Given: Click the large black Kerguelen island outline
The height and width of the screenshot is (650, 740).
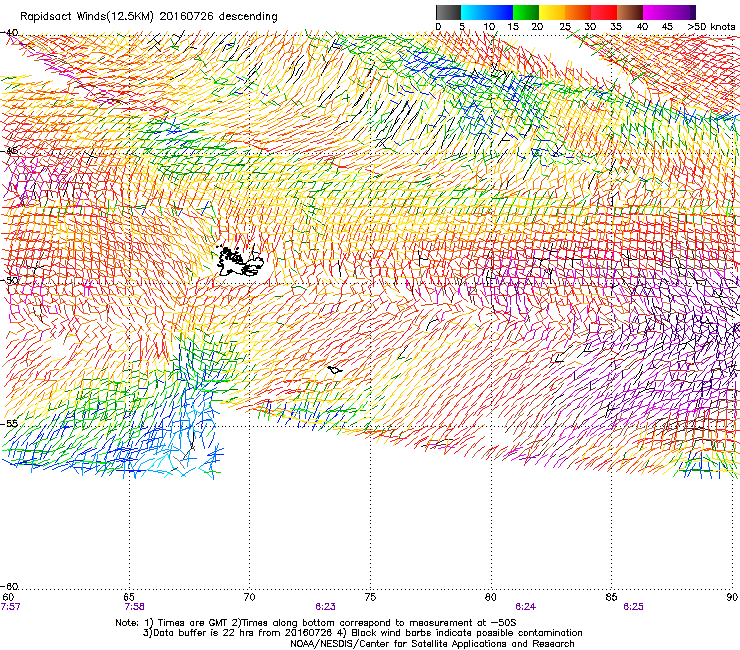Looking at the screenshot, I should [x=239, y=261].
